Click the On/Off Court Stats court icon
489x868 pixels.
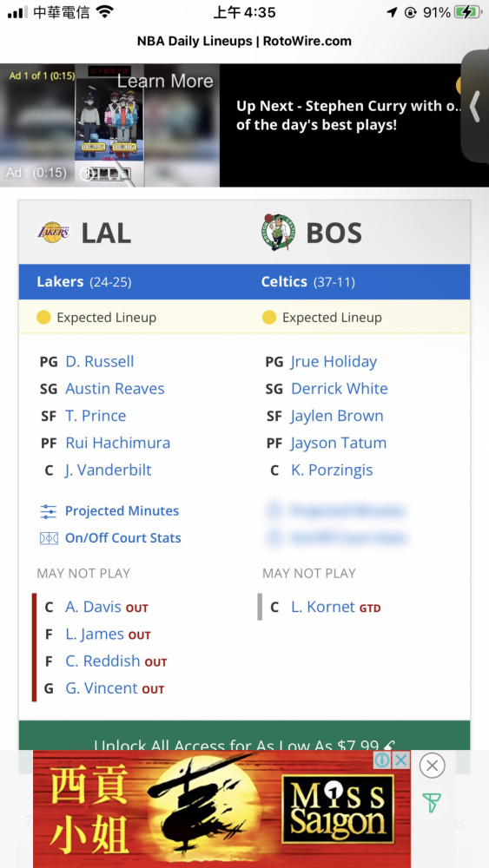49,538
